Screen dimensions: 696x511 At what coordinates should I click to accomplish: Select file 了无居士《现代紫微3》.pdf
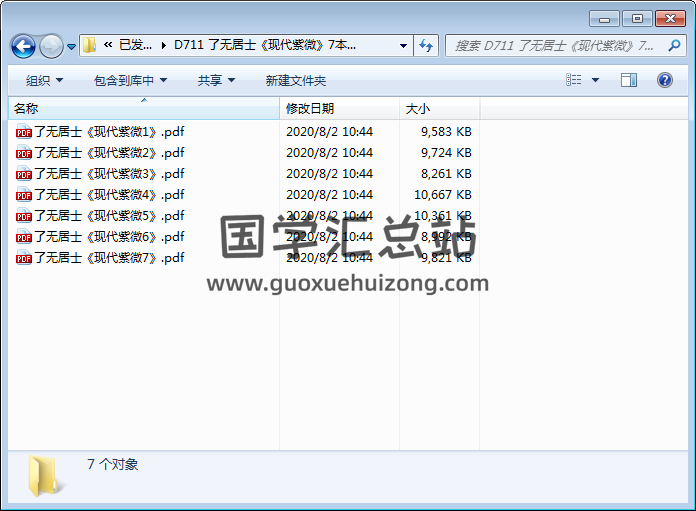point(109,174)
